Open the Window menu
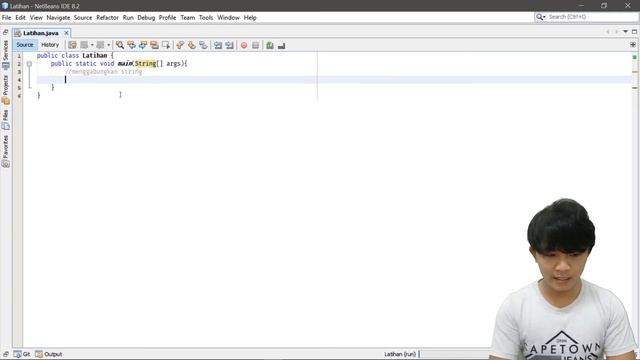Image resolution: width=640 pixels, height=360 pixels. click(229, 18)
